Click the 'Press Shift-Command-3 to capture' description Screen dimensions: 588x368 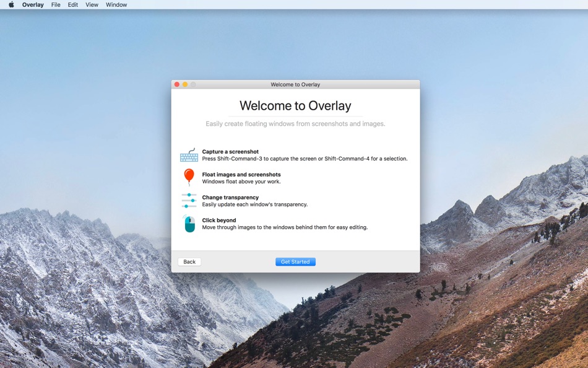click(x=305, y=159)
